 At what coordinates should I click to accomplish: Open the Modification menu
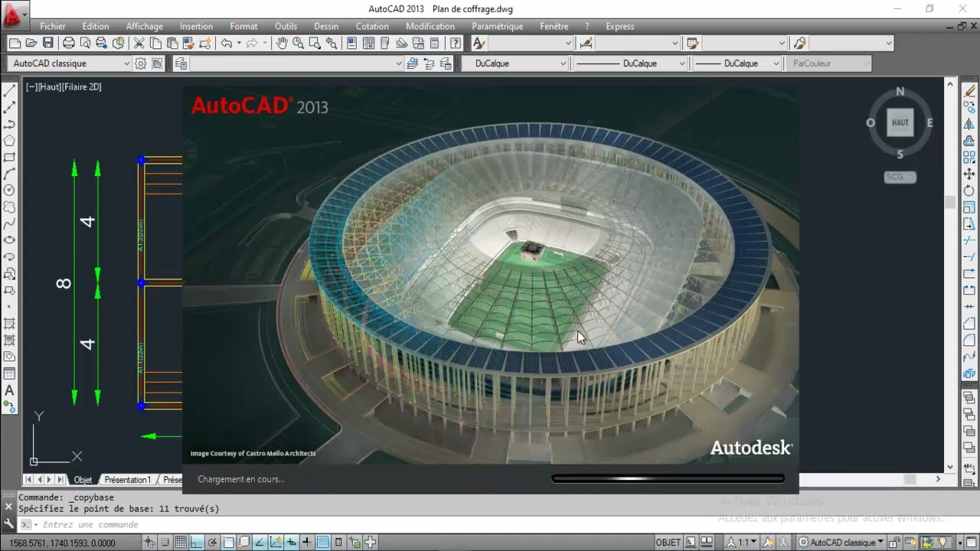(x=430, y=26)
